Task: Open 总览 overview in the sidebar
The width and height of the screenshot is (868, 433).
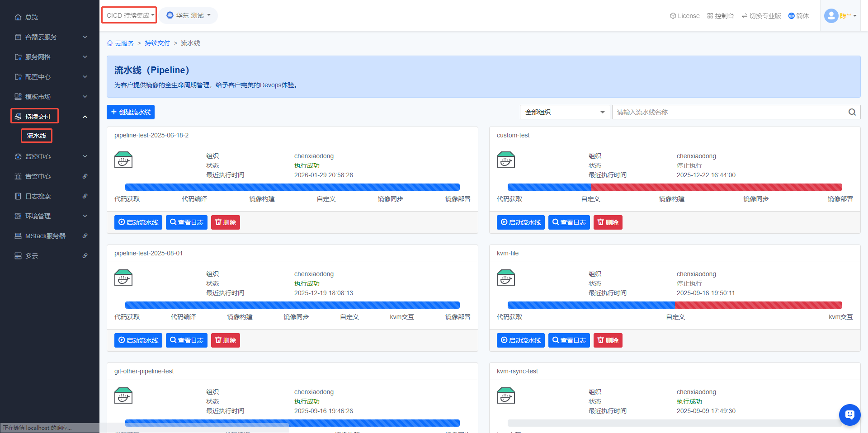Action: click(32, 17)
